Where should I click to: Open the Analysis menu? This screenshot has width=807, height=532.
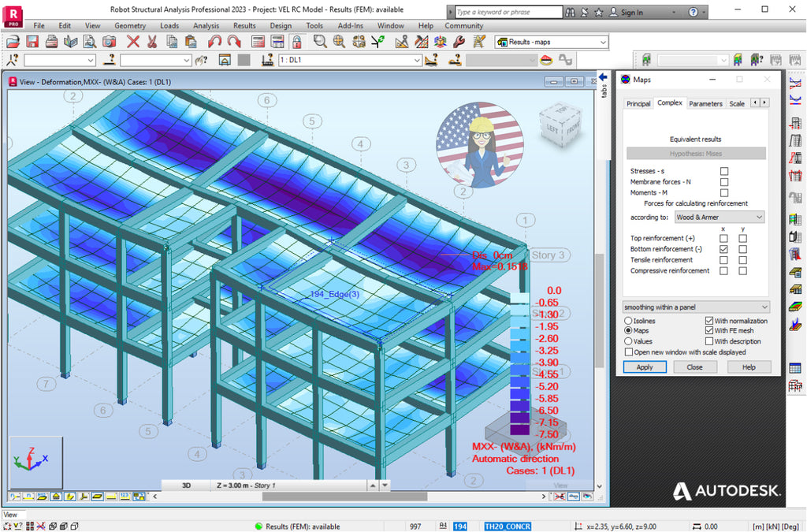[206, 25]
